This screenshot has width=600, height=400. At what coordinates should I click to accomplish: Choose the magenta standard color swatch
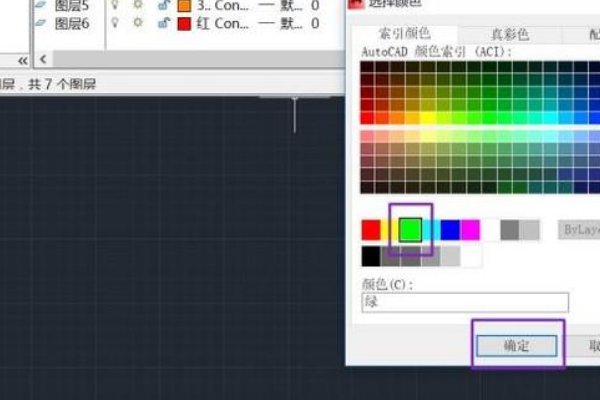click(470, 230)
